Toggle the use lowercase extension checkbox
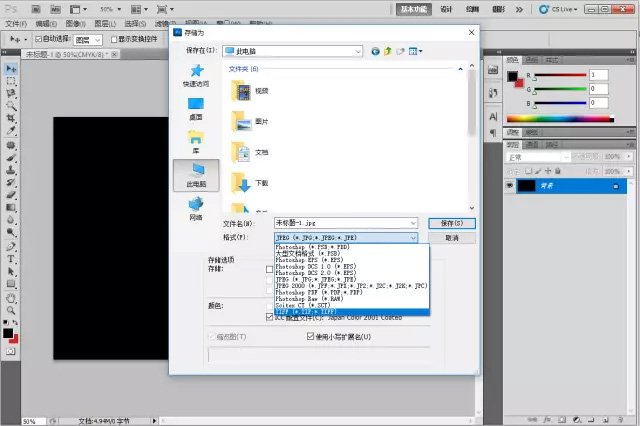The height and width of the screenshot is (426, 640). [x=311, y=337]
